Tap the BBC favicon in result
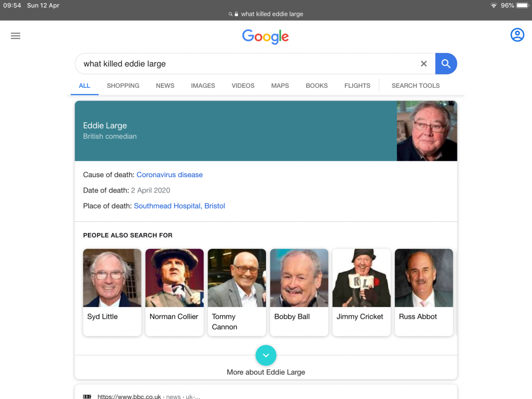532x399 pixels. 87,396
